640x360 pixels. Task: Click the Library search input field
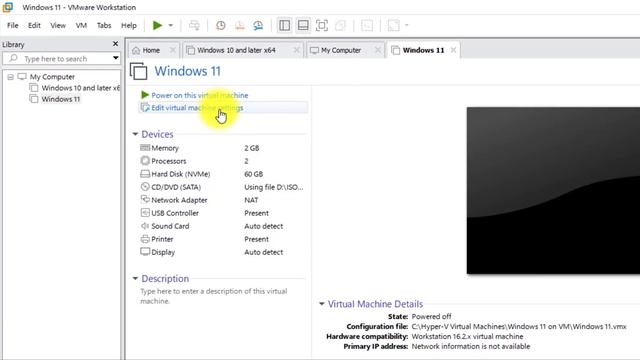pyautogui.click(x=61, y=59)
